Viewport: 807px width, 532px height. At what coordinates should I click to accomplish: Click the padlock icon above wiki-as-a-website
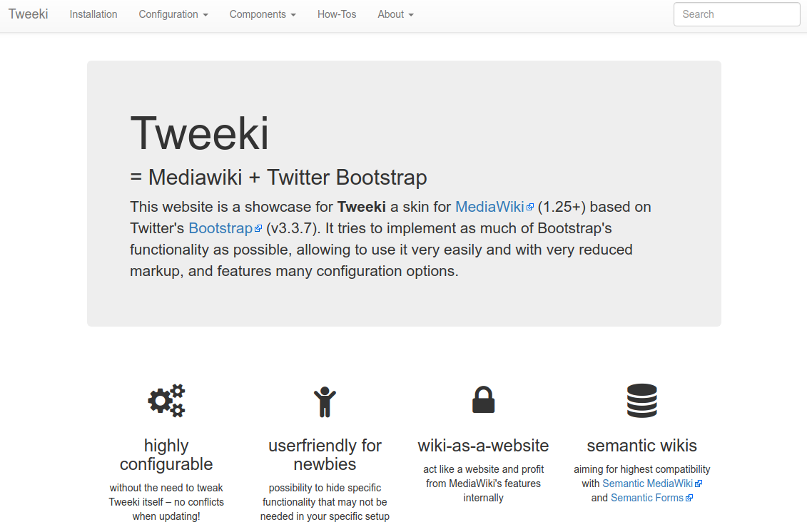point(483,400)
